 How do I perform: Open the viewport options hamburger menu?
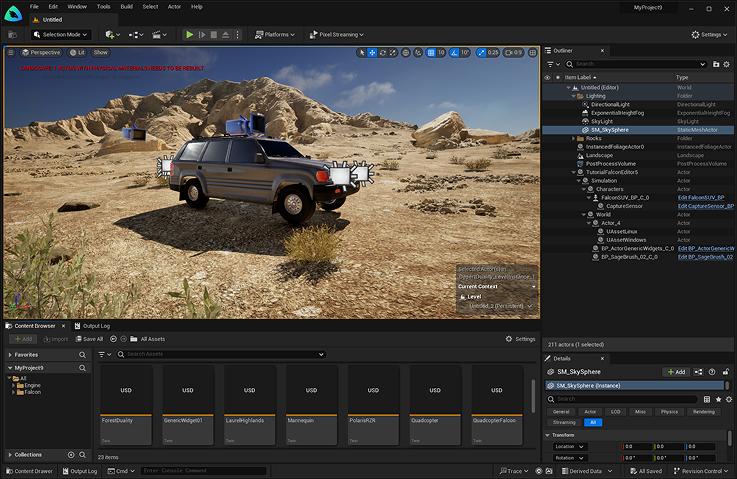[x=11, y=53]
